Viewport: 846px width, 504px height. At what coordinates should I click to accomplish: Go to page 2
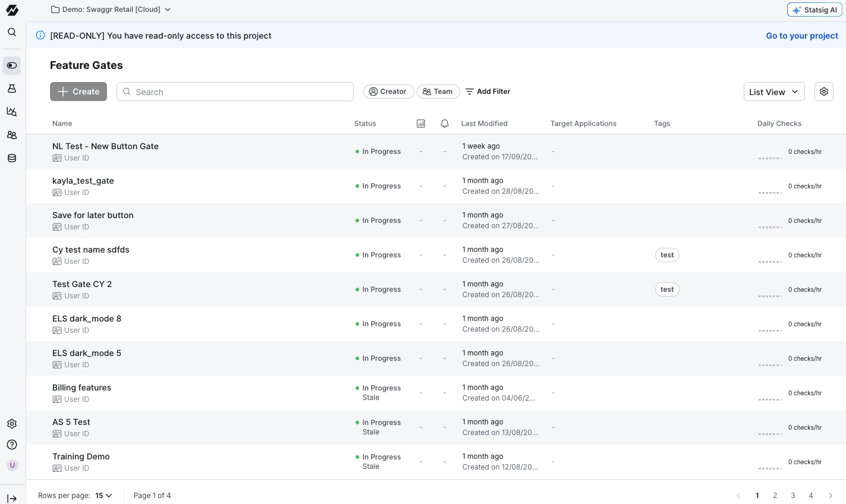(775, 496)
